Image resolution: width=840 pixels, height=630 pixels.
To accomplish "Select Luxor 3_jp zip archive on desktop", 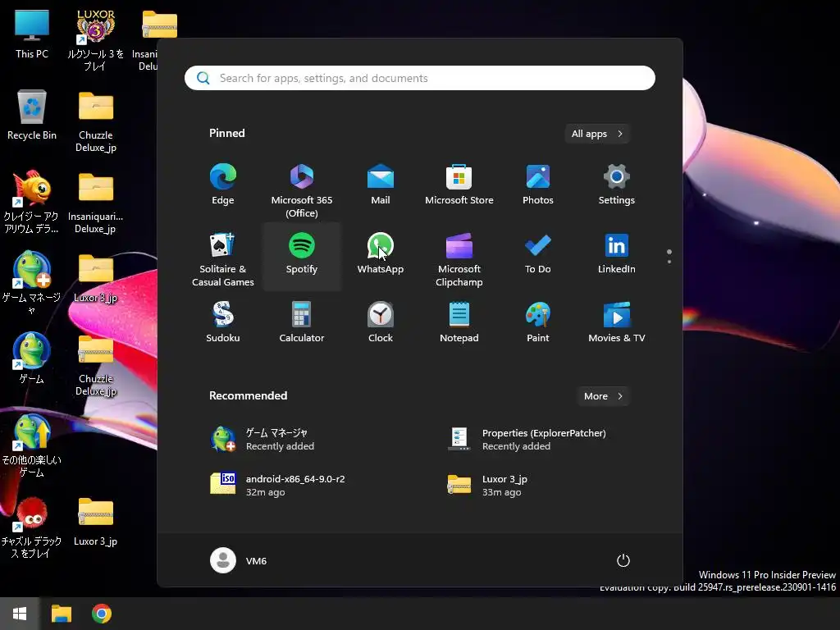I will [95, 521].
